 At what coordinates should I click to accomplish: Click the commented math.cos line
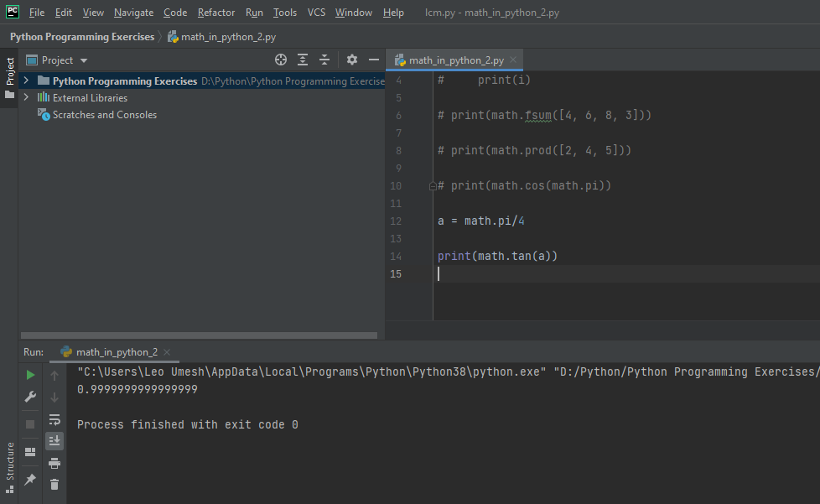click(x=525, y=185)
